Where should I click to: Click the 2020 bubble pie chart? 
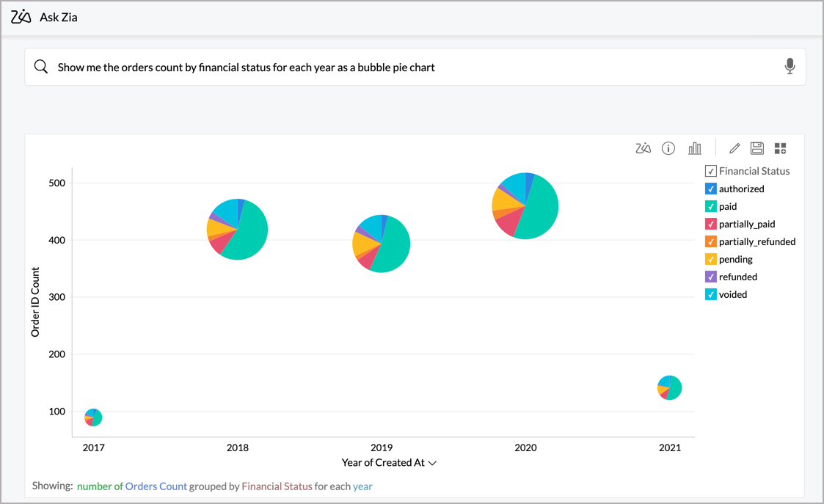[x=525, y=206]
